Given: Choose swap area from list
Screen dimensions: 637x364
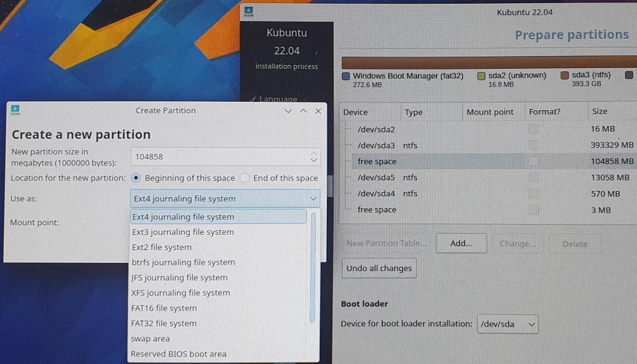Looking at the screenshot, I should [x=218, y=339].
